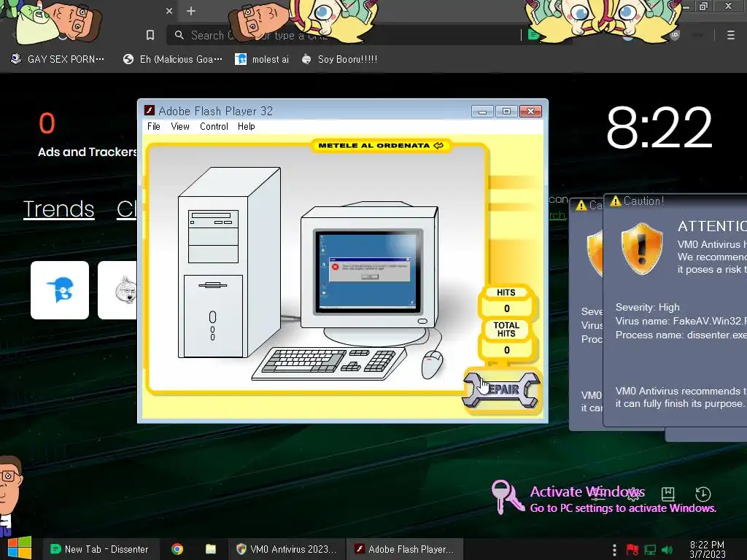The width and height of the screenshot is (747, 560).
Task: Launch Chrome from the taskbar
Action: 177,549
